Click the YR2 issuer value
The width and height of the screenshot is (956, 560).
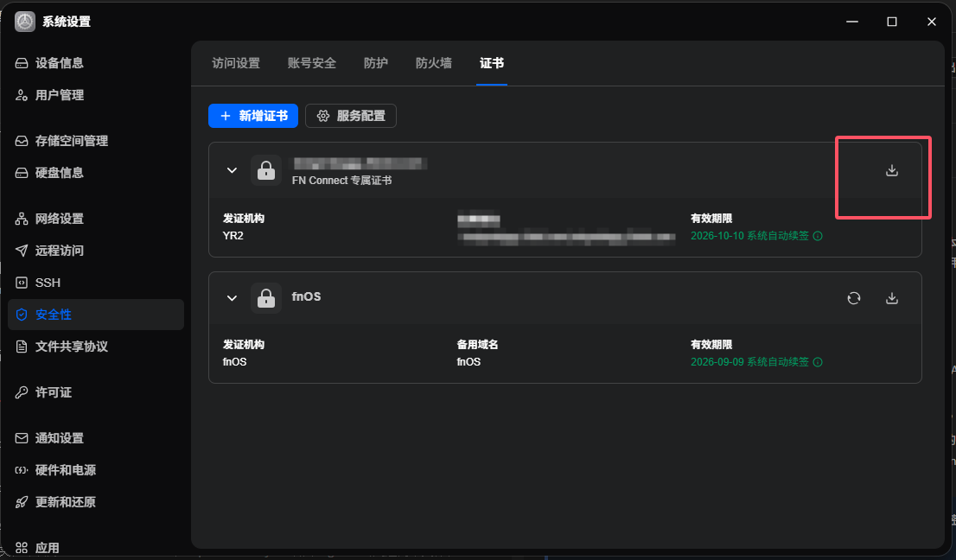pos(233,236)
